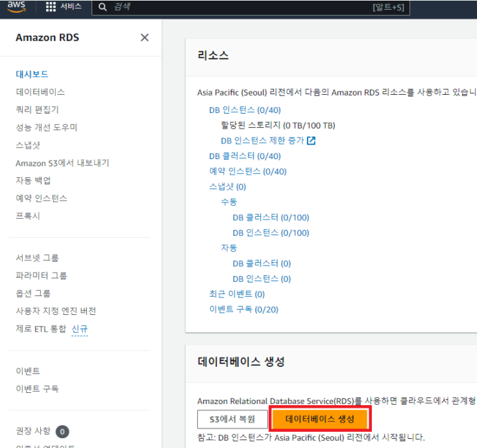Open 스냅샷 (0) resource link
Screen dimensions: 477x448
228,186
